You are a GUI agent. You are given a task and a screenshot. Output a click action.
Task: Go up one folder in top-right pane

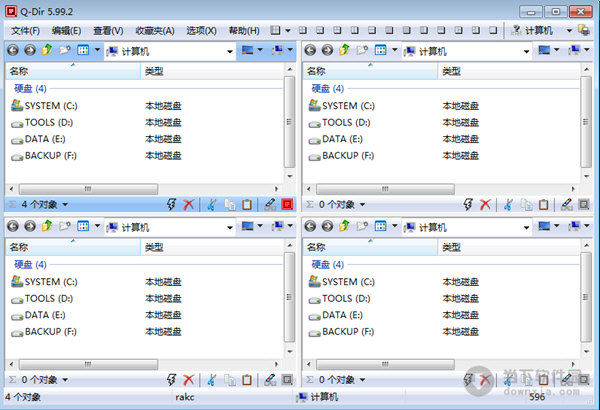tap(344, 50)
